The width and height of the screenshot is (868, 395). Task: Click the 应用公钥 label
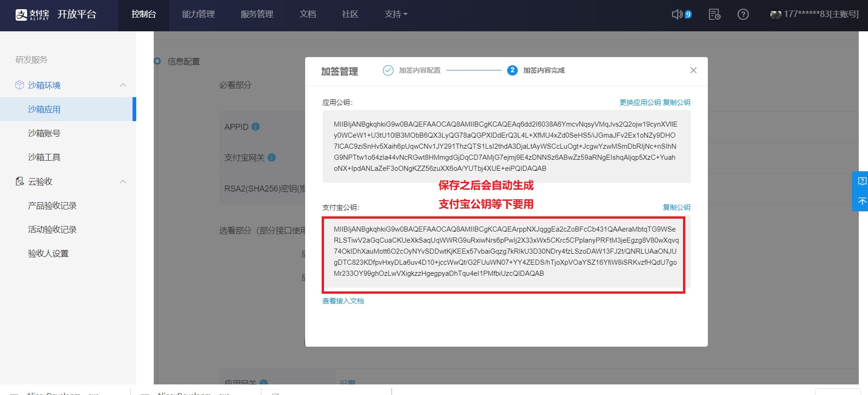337,102
